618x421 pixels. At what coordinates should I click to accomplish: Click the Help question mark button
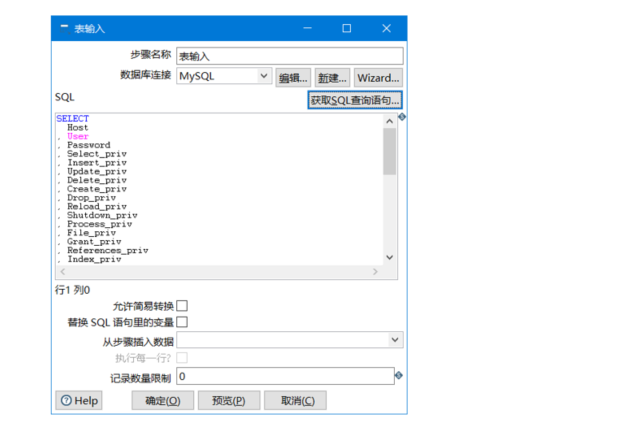click(79, 401)
